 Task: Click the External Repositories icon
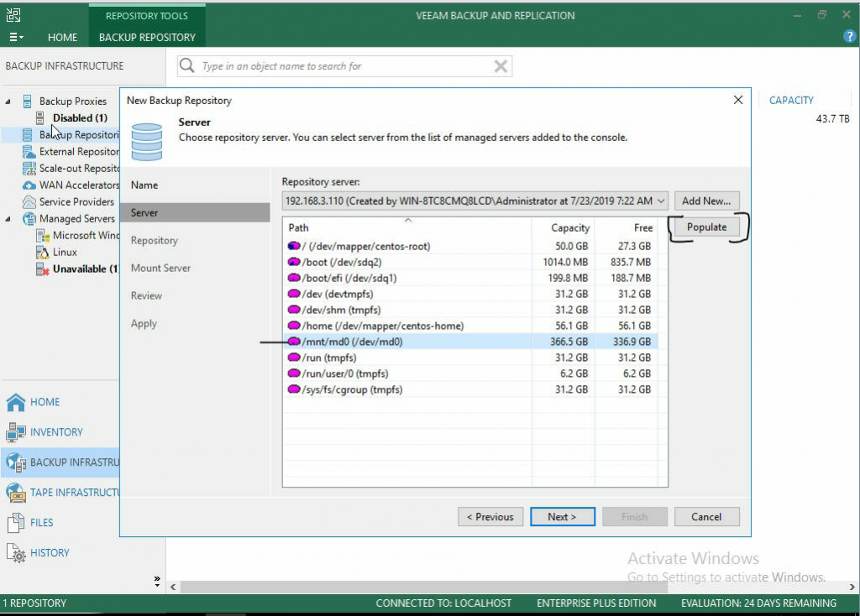coord(29,152)
